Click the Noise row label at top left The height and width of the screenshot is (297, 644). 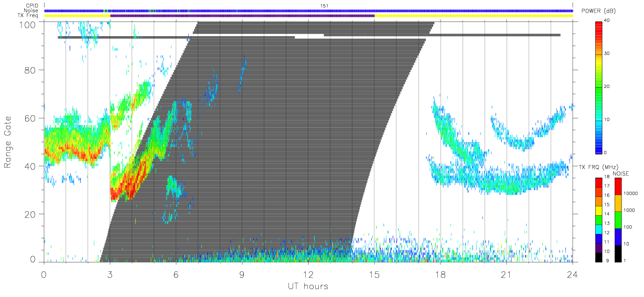pyautogui.click(x=32, y=10)
